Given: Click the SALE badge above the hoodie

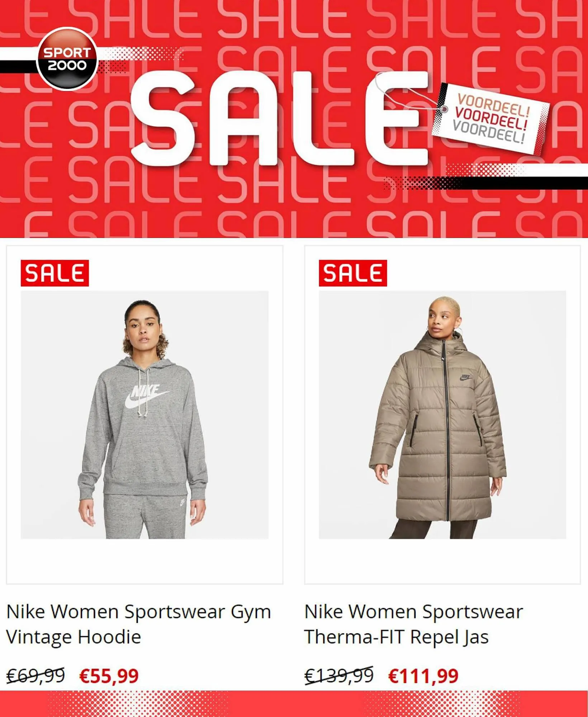Looking at the screenshot, I should (x=55, y=273).
